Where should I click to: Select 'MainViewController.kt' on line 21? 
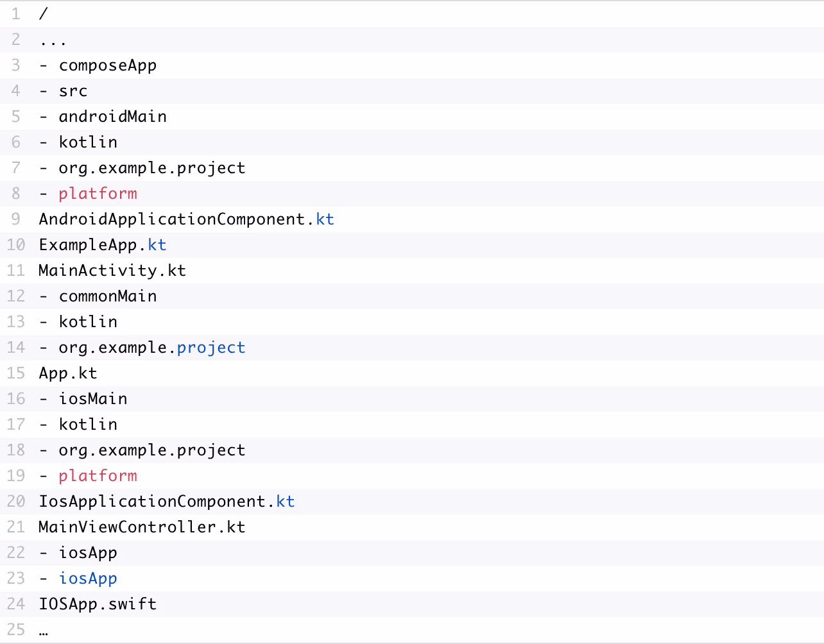pyautogui.click(x=142, y=527)
